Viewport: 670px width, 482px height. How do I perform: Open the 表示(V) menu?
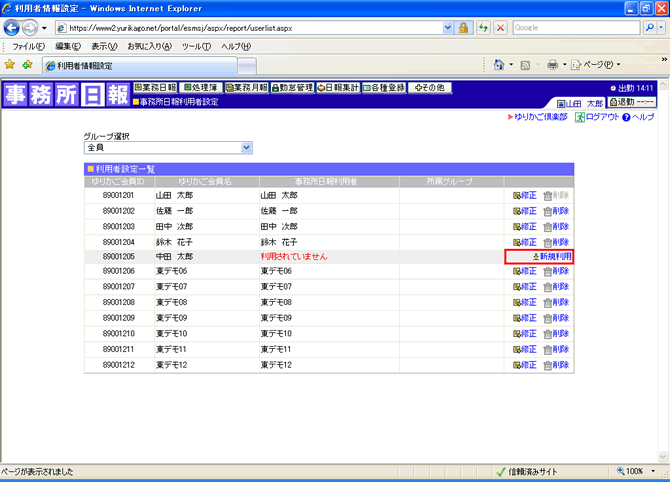[x=104, y=46]
